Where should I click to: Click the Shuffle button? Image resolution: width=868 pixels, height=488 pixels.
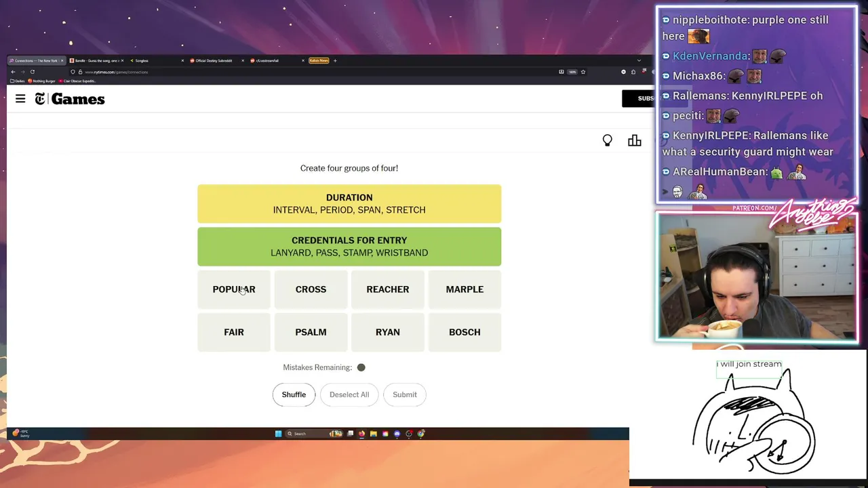point(294,394)
